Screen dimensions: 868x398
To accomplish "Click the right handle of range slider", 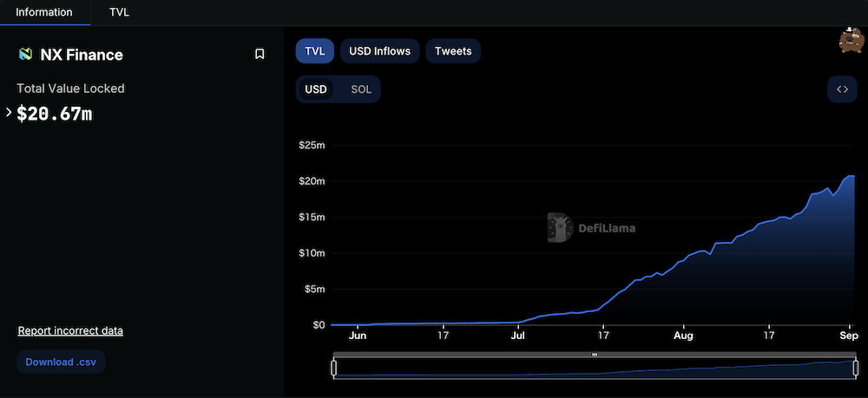I will pos(856,369).
